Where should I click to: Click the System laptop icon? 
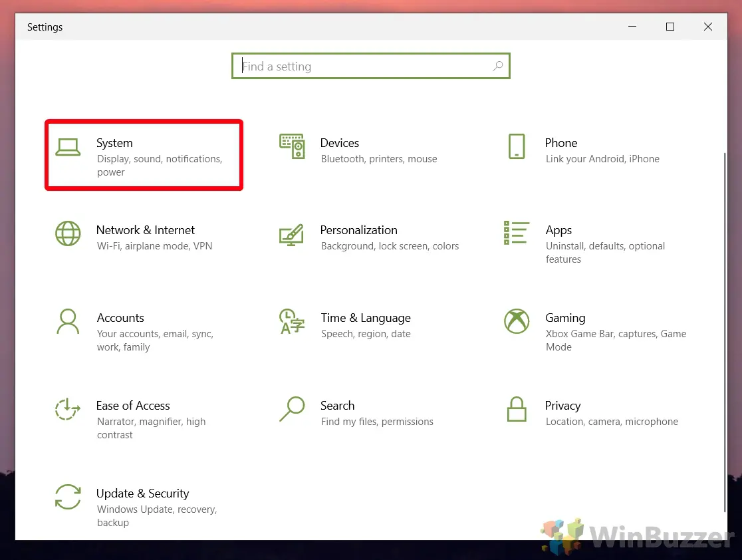68,147
